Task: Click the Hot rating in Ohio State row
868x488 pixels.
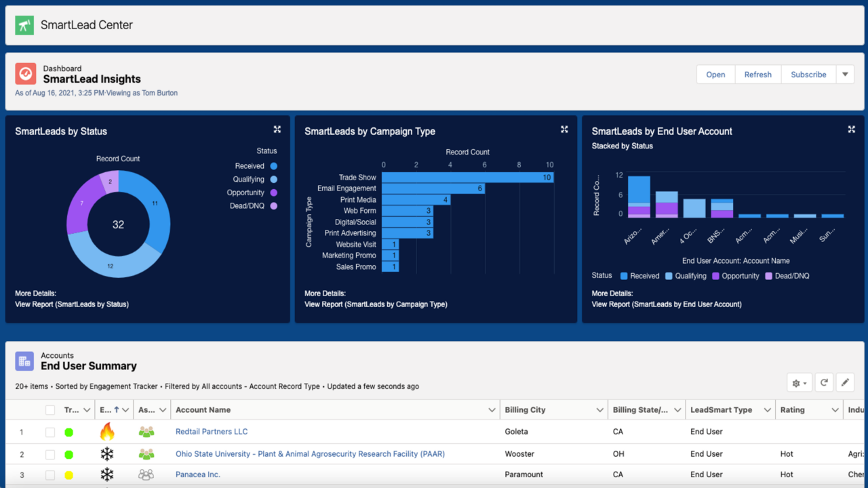Action: pos(787,454)
